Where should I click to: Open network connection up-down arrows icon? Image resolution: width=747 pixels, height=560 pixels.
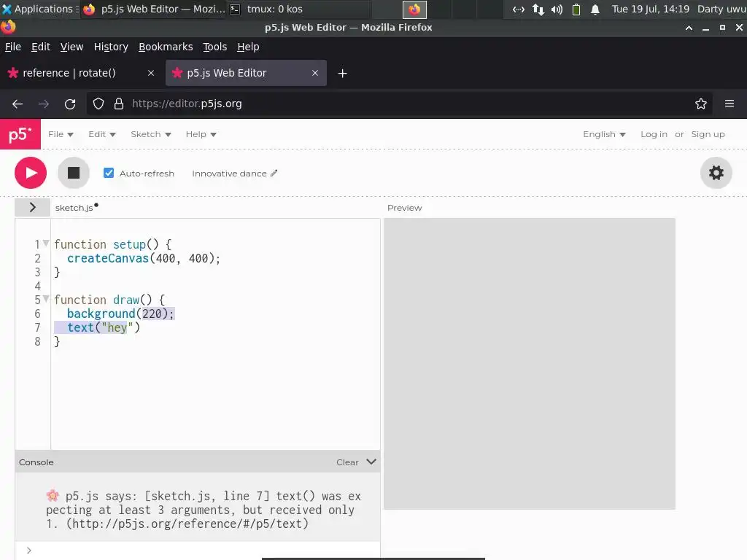[538, 9]
